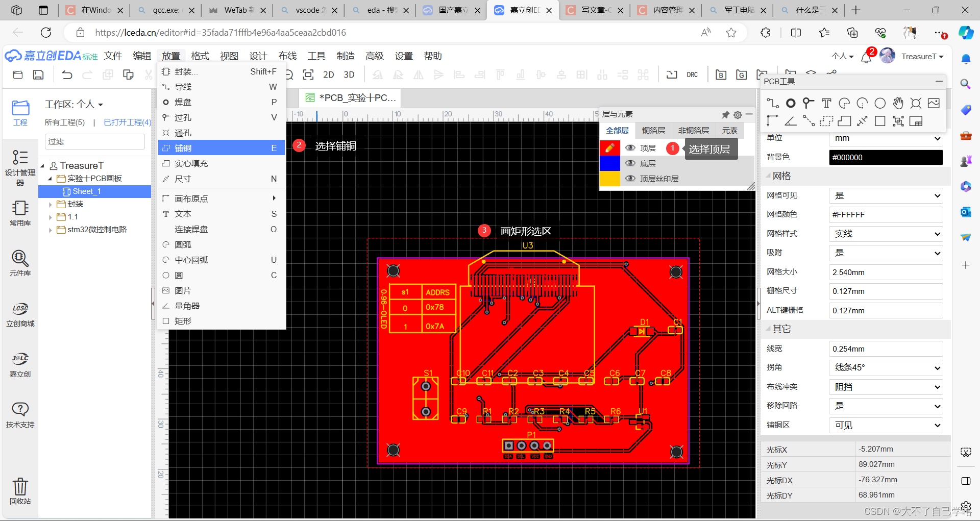Switch to 3D view from the toolbar
Viewport: 980px width, 521px height.
[349, 75]
